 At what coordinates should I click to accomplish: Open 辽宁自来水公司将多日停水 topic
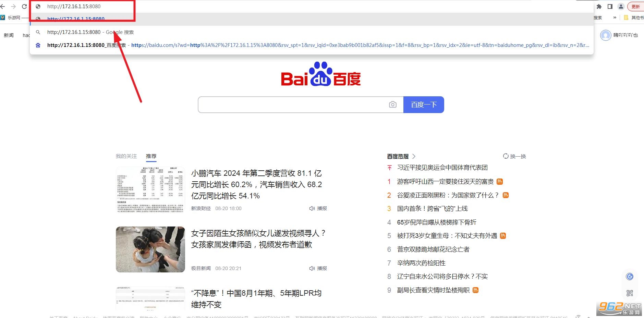click(442, 277)
